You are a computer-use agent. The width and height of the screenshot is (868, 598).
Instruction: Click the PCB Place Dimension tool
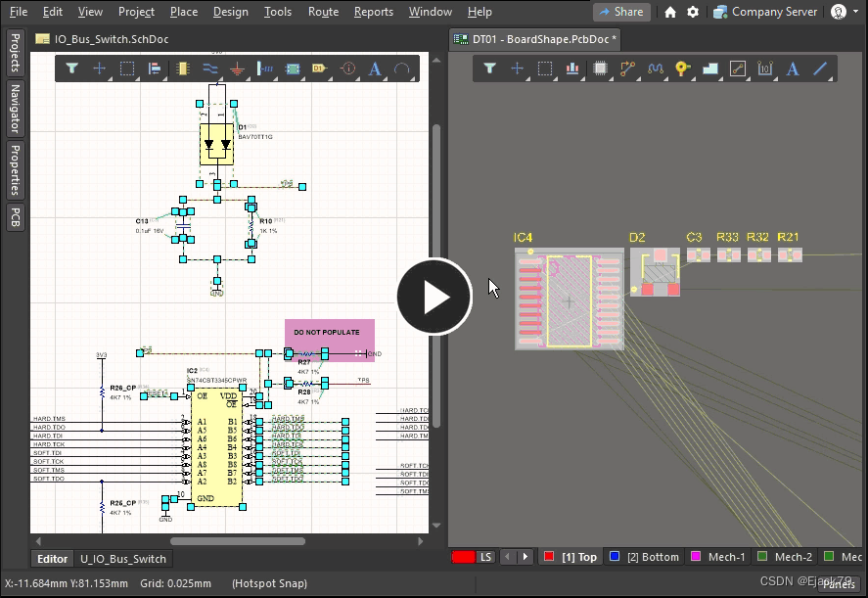pos(765,69)
